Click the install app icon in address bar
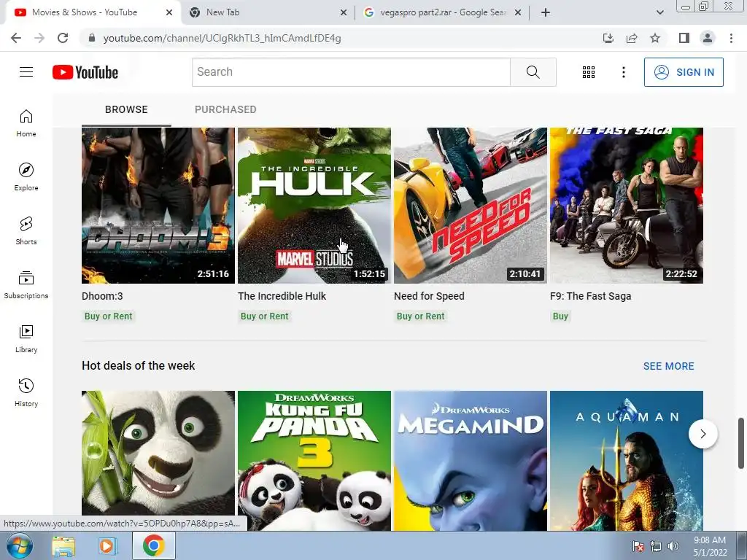The height and width of the screenshot is (560, 747). (608, 38)
